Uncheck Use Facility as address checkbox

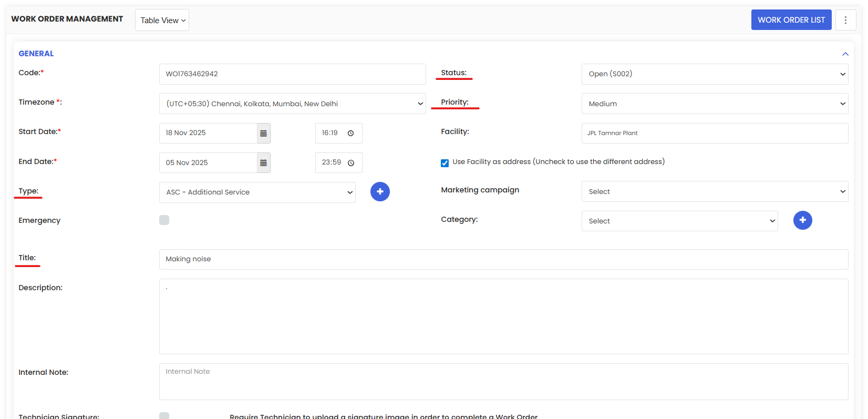[x=445, y=163]
